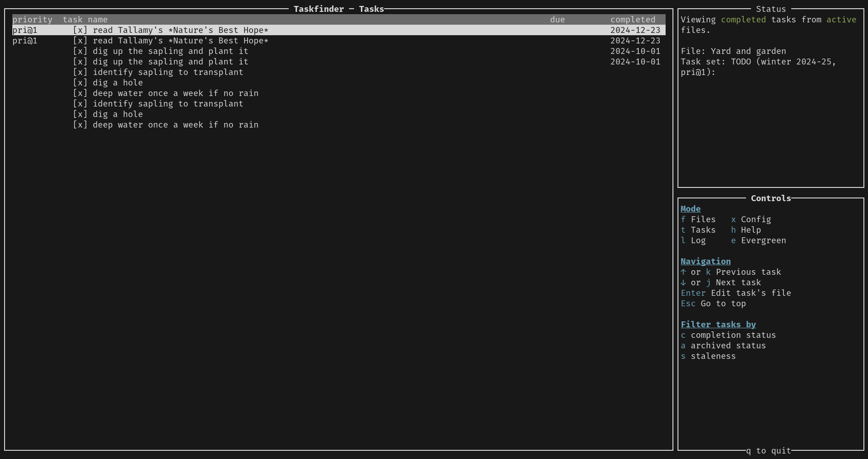
Task: Click the 'j' Next task shortcut key
Action: point(708,283)
